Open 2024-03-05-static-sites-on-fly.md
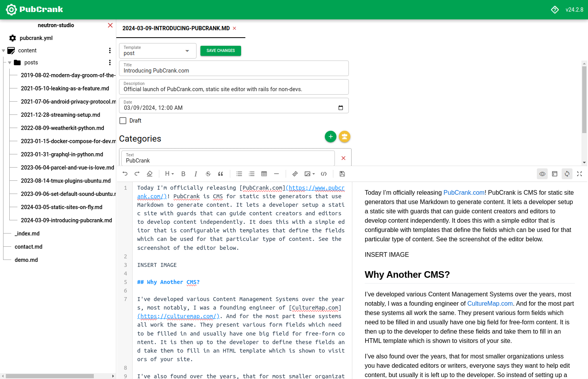The height and width of the screenshot is (379, 588). tap(62, 207)
